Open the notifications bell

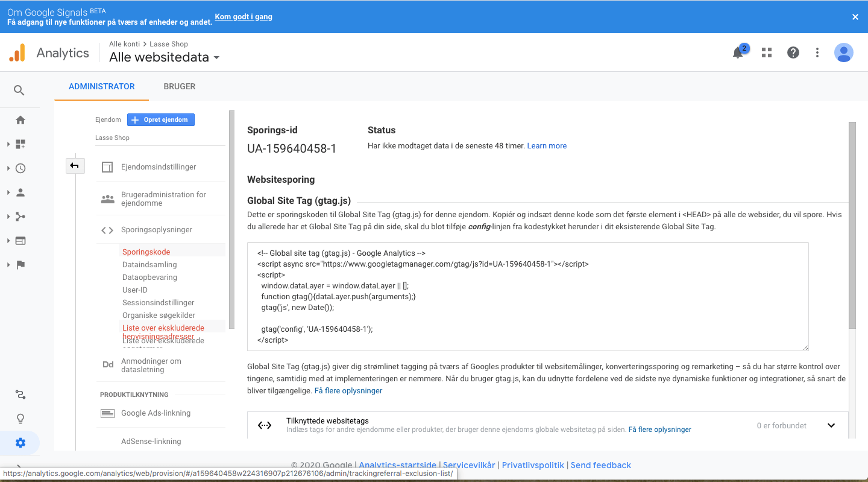[738, 52]
